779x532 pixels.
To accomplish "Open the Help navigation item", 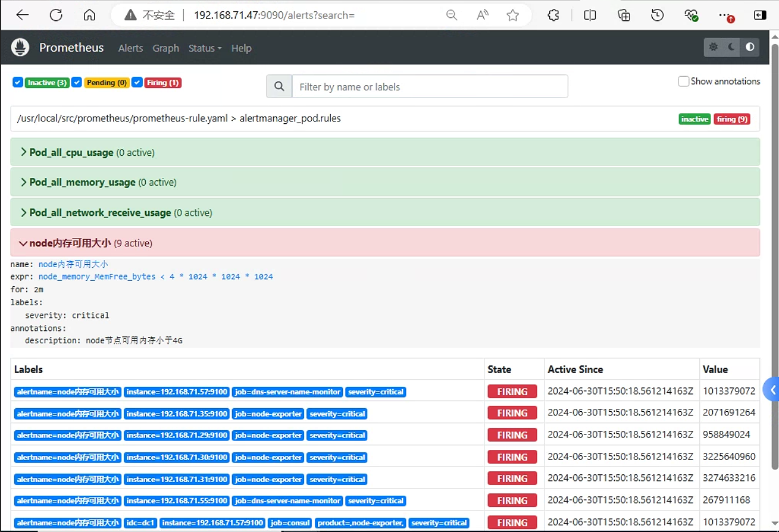I will [x=241, y=48].
